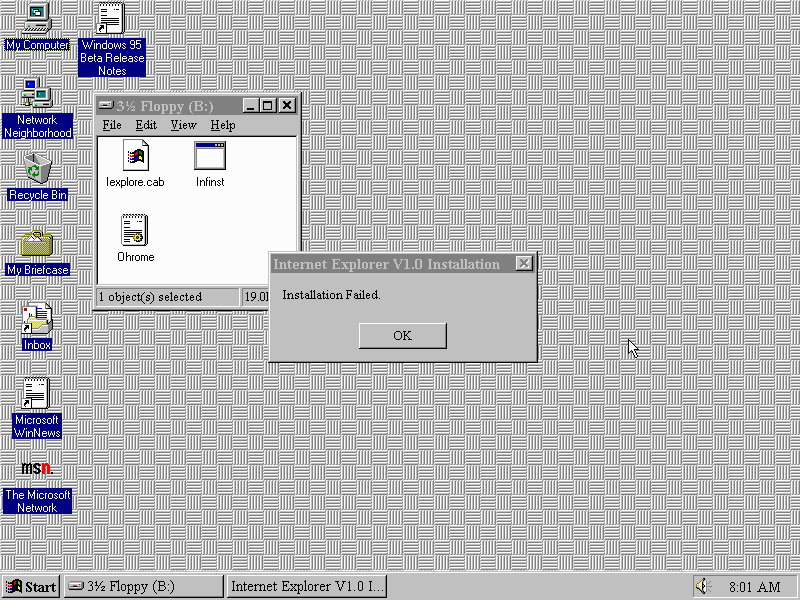This screenshot has height=600, width=800.
Task: Select the Ohrome file icon
Action: point(135,230)
